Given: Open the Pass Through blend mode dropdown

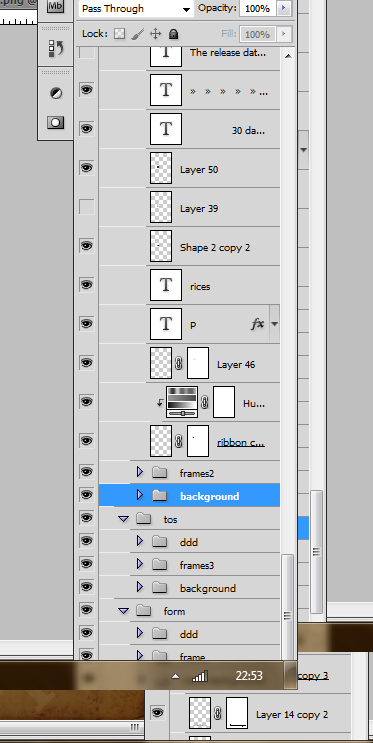Looking at the screenshot, I should tap(136, 9).
